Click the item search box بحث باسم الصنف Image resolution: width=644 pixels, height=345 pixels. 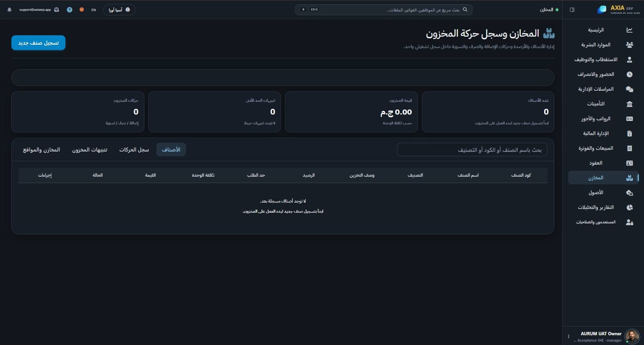tap(472, 150)
